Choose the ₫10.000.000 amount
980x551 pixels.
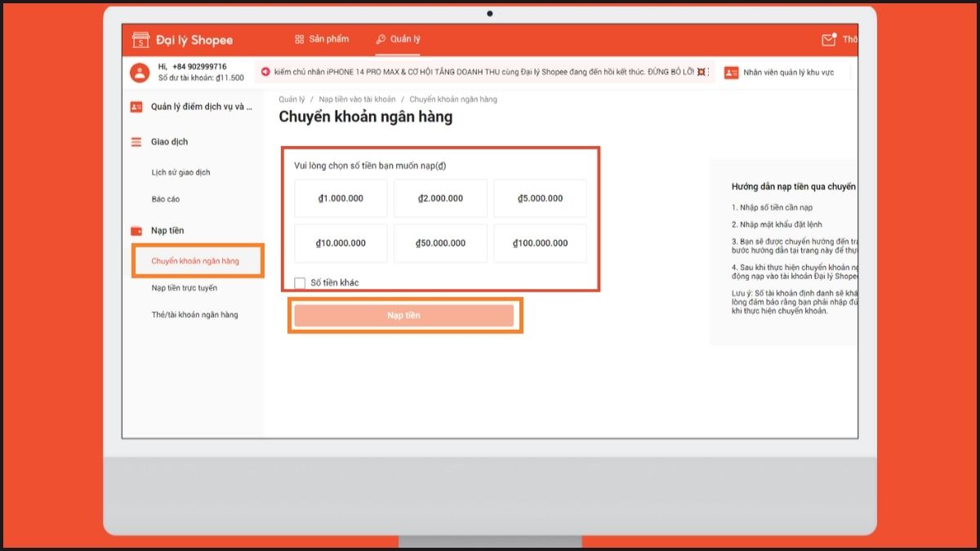tap(341, 243)
